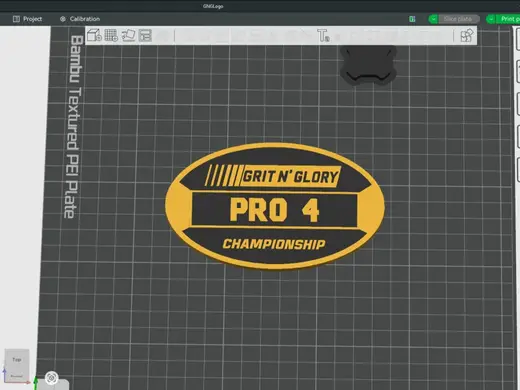Open the Project tab
This screenshot has height=390, width=520.
pyautogui.click(x=27, y=19)
